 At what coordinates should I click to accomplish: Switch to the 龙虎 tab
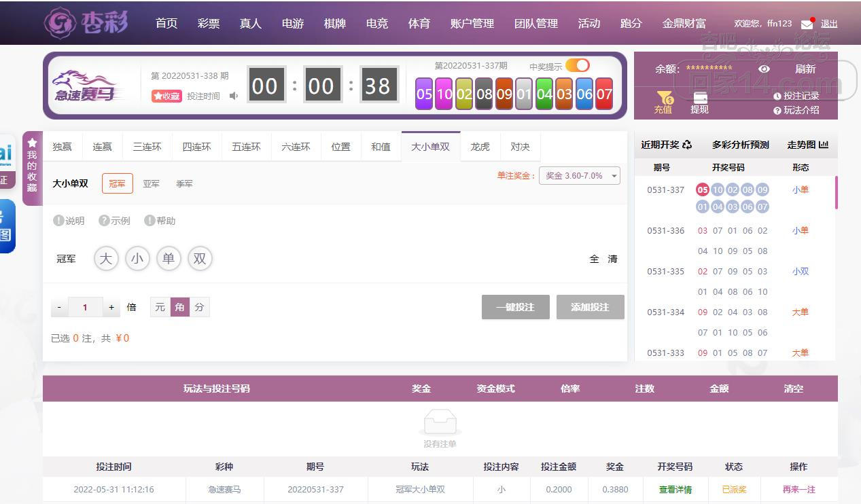pyautogui.click(x=480, y=147)
